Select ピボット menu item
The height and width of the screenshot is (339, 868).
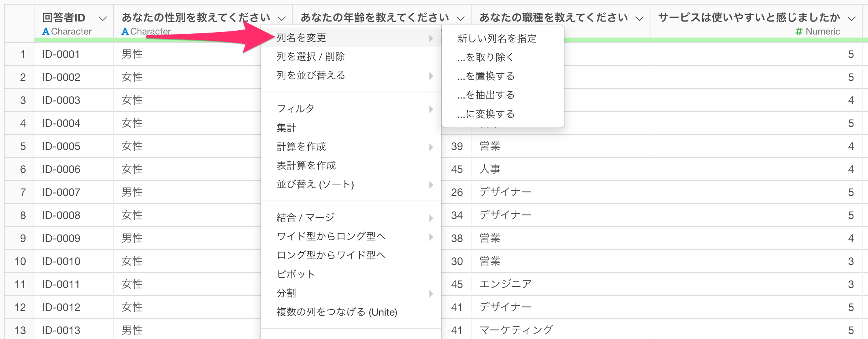296,274
